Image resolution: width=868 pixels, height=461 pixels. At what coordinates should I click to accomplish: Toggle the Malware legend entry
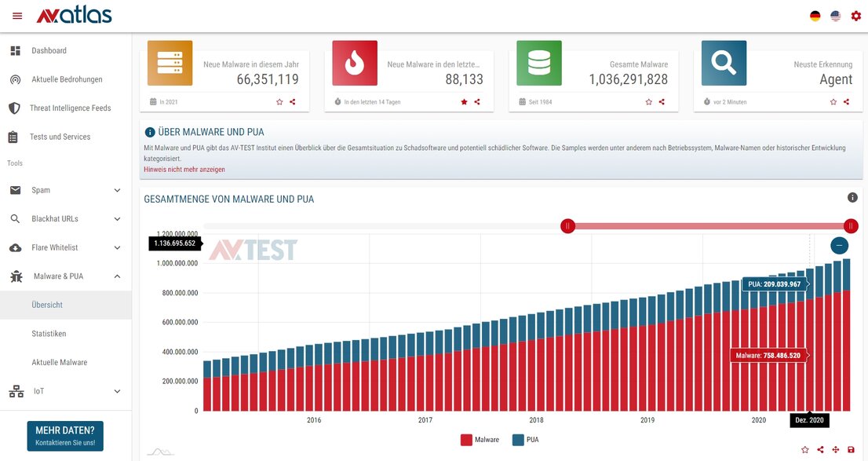tap(477, 440)
